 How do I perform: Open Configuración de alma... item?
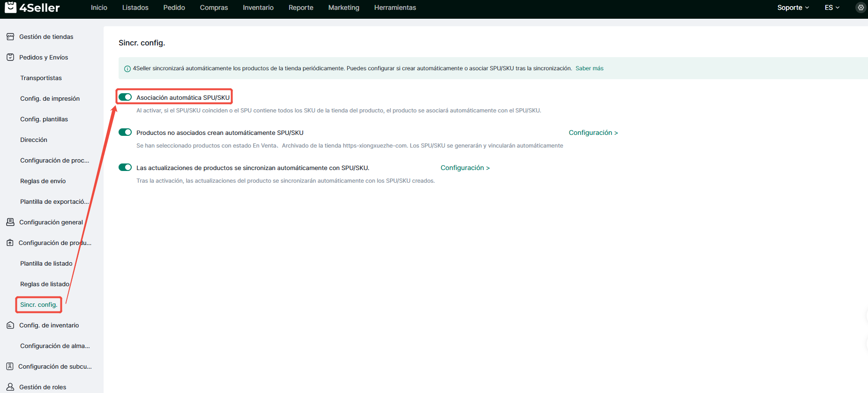55,346
